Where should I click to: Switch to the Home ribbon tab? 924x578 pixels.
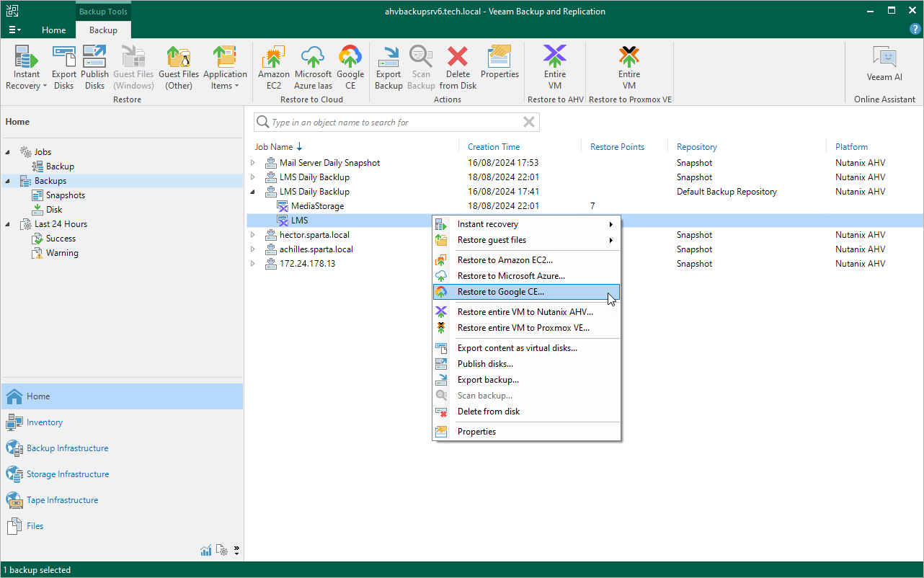click(53, 30)
